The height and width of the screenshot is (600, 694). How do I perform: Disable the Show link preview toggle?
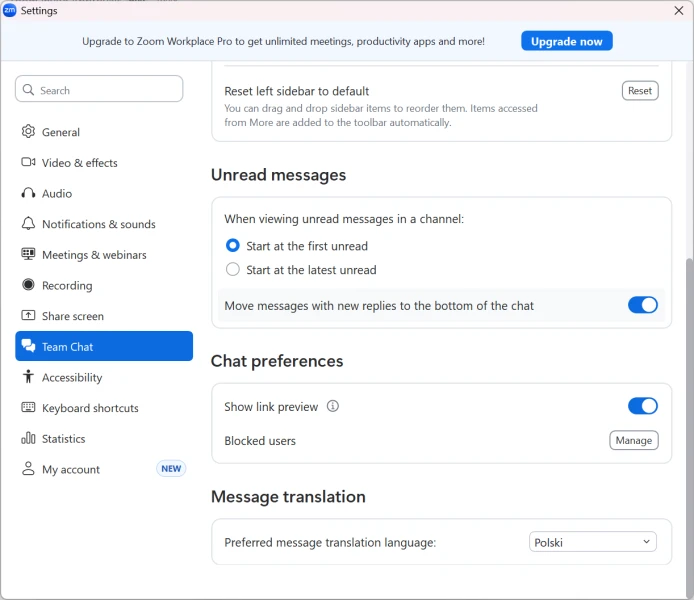point(642,406)
